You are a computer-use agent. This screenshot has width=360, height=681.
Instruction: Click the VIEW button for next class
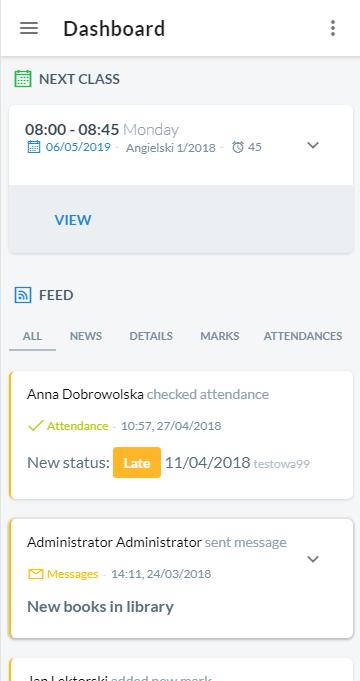(x=73, y=220)
